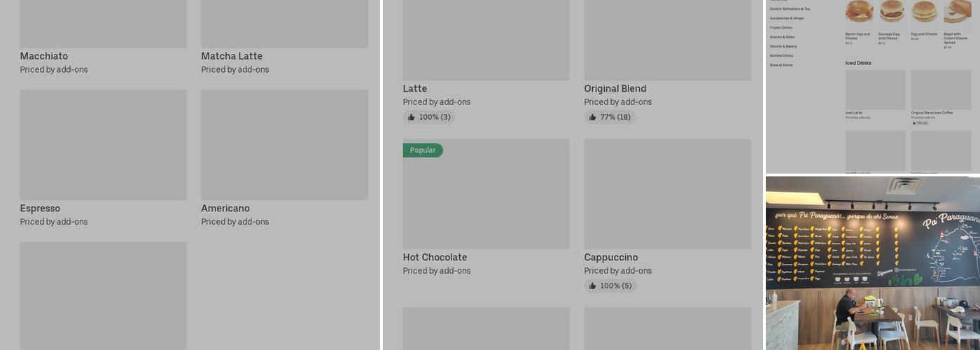Open the Macchiato item name link
Image resolution: width=980 pixels, height=350 pixels.
tap(44, 57)
